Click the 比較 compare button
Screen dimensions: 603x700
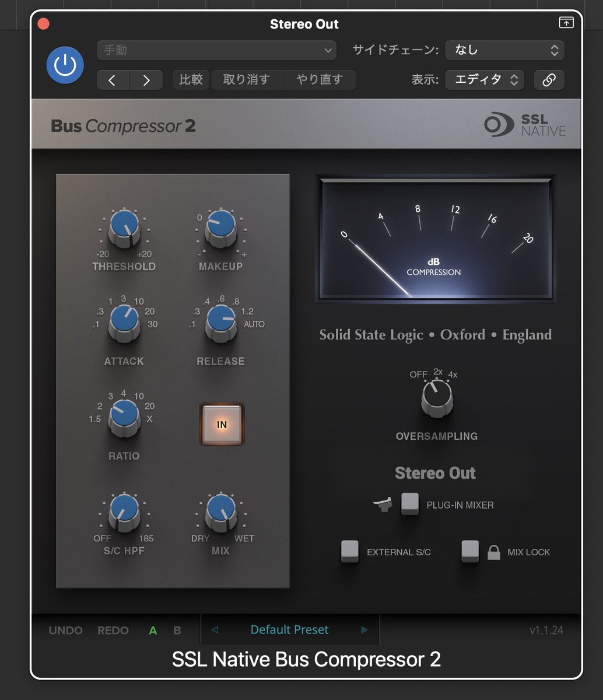[191, 80]
